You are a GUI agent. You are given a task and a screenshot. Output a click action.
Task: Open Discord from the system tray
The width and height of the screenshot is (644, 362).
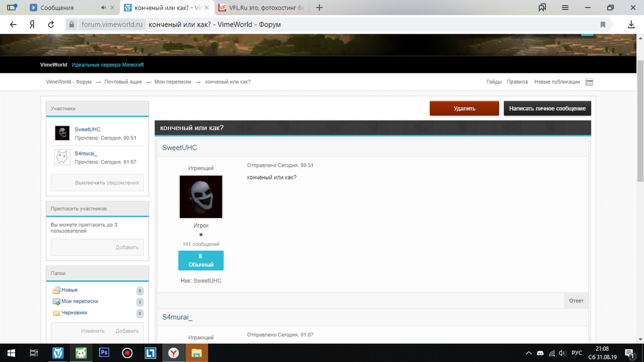point(540,353)
